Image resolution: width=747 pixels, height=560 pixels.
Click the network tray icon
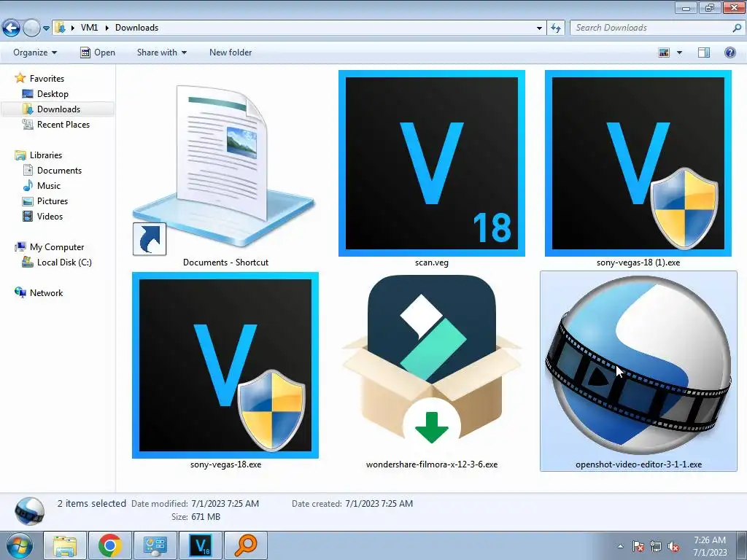click(656, 546)
